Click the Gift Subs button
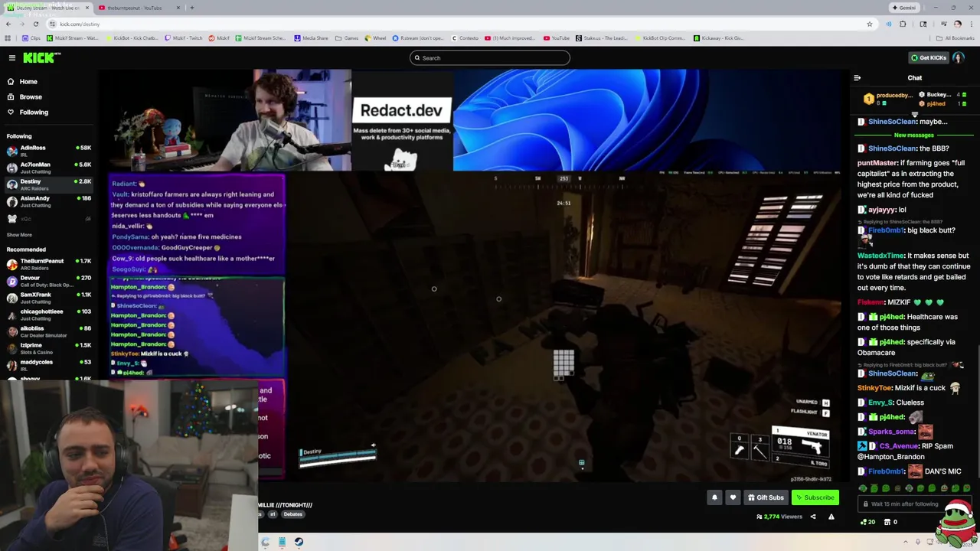The width and height of the screenshot is (980, 551). pyautogui.click(x=766, y=497)
